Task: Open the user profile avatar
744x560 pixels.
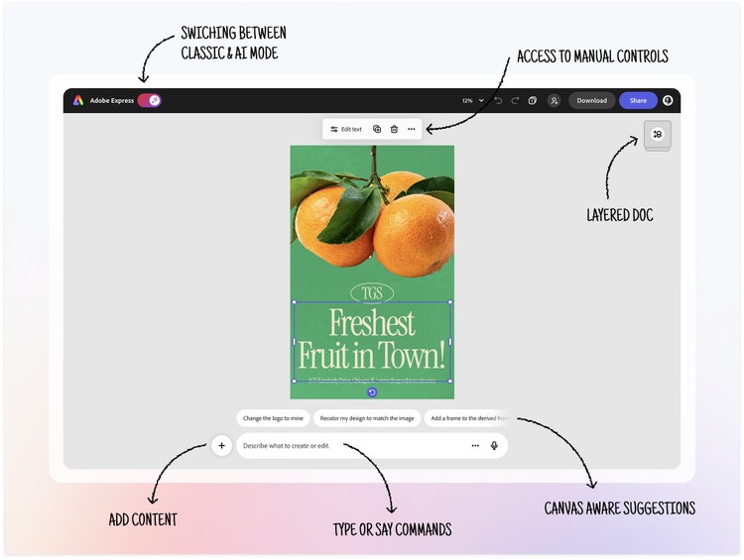Action: click(668, 100)
